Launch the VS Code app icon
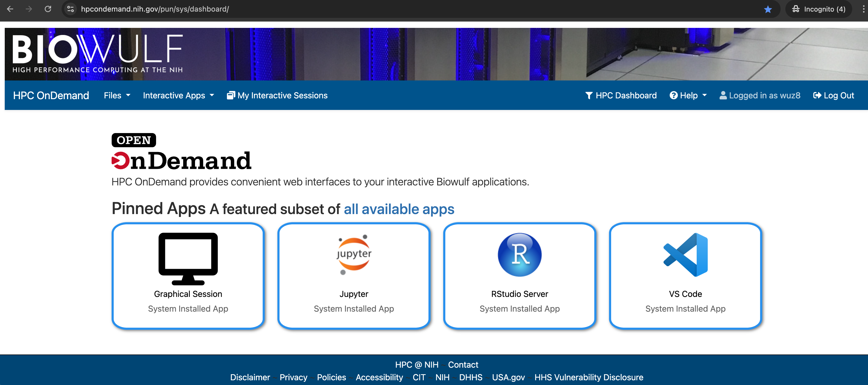Viewport: 868px width, 385px height. click(685, 255)
